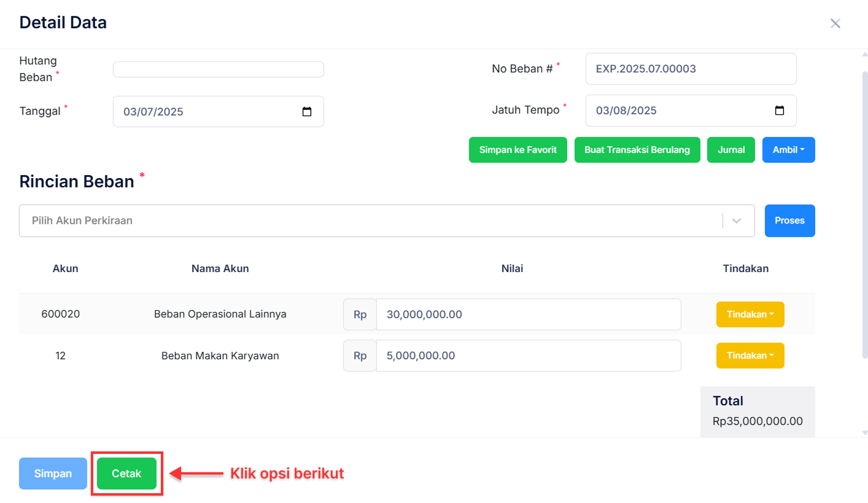Edit the 30,000,000.00 value field
Screen dimensions: 868x503
pyautogui.click(x=528, y=314)
